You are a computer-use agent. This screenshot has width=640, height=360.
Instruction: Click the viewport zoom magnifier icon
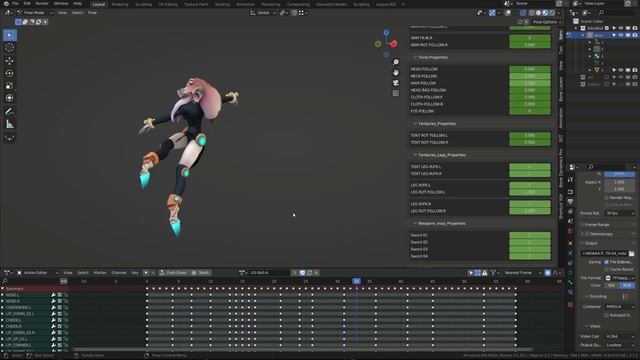(x=396, y=62)
